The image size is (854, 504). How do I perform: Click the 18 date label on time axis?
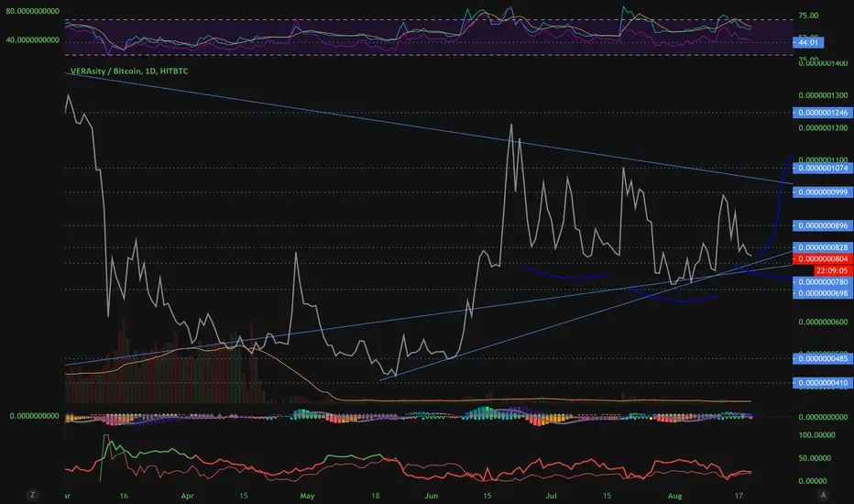(x=376, y=496)
